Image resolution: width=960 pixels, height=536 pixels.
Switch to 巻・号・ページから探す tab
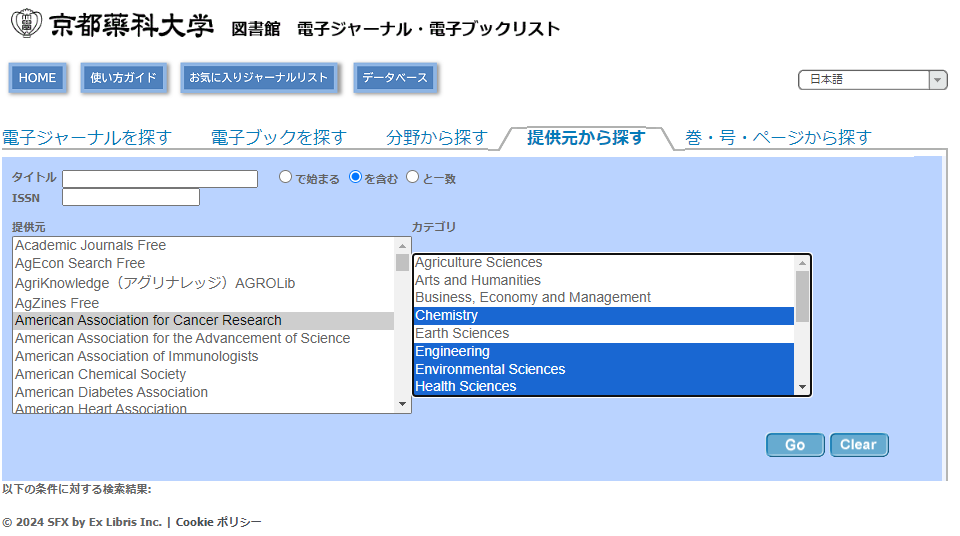[x=778, y=137]
